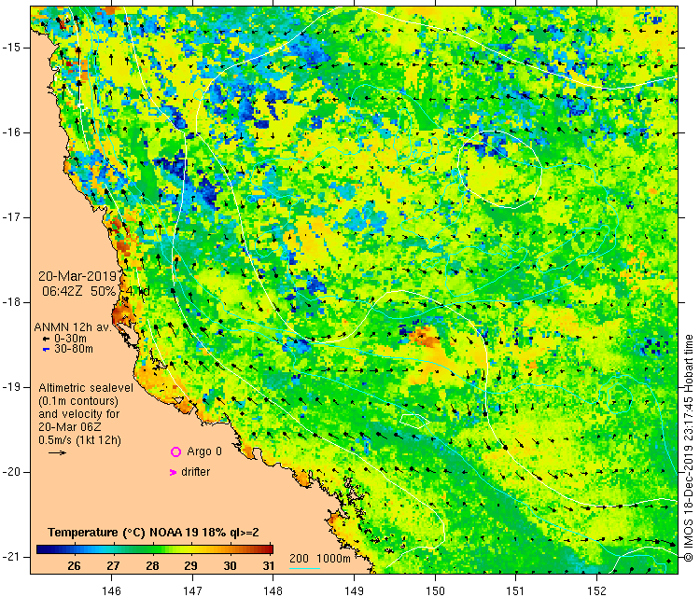Click the ANMN 12h av. label

tap(72, 327)
